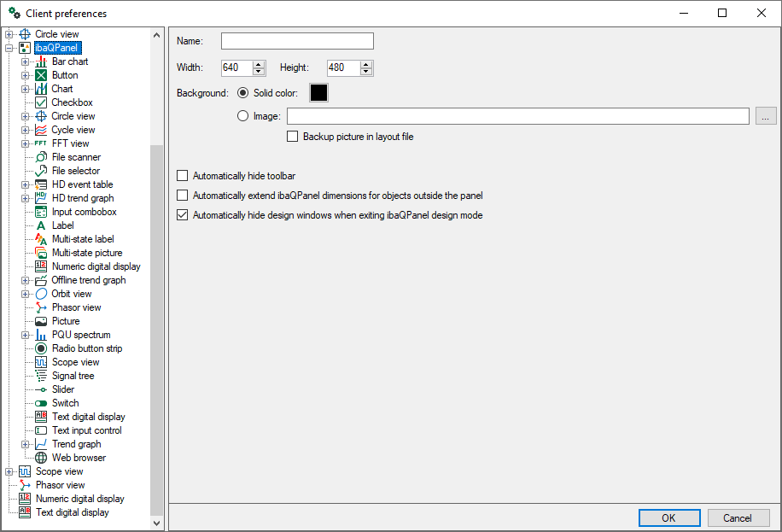Click the Width value field

point(237,67)
